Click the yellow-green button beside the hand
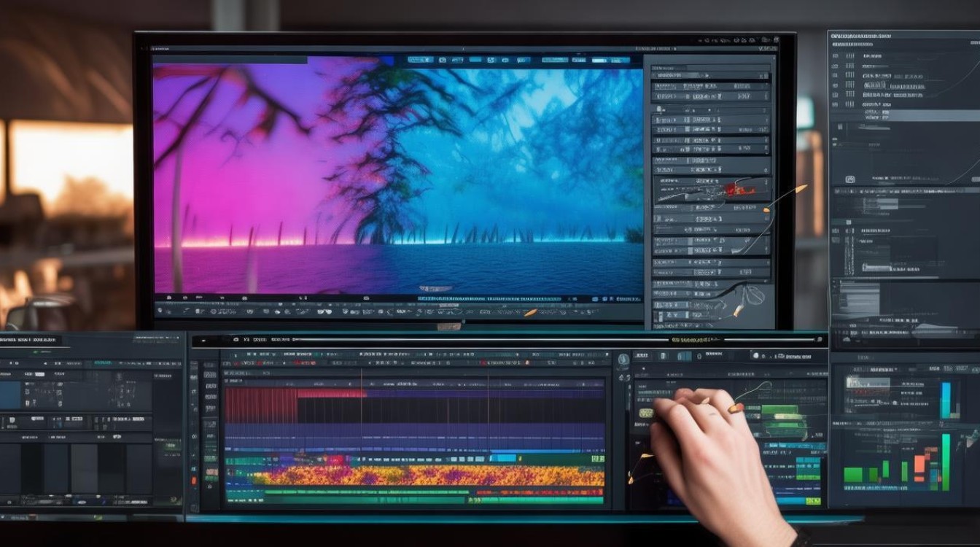The height and width of the screenshot is (547, 980). click(646, 413)
